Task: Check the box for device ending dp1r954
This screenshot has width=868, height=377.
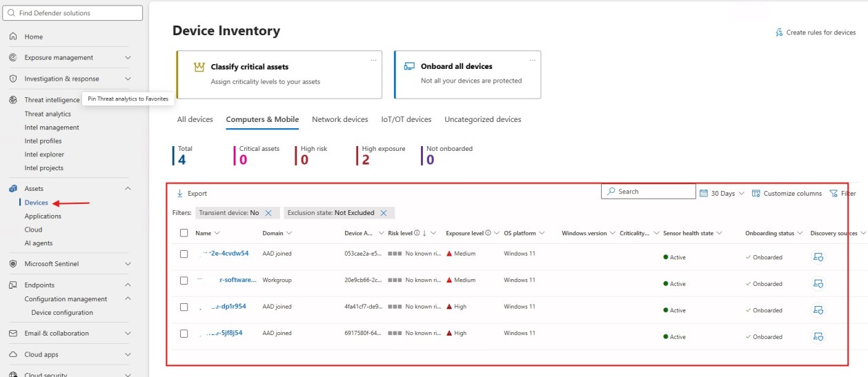Action: (x=184, y=307)
